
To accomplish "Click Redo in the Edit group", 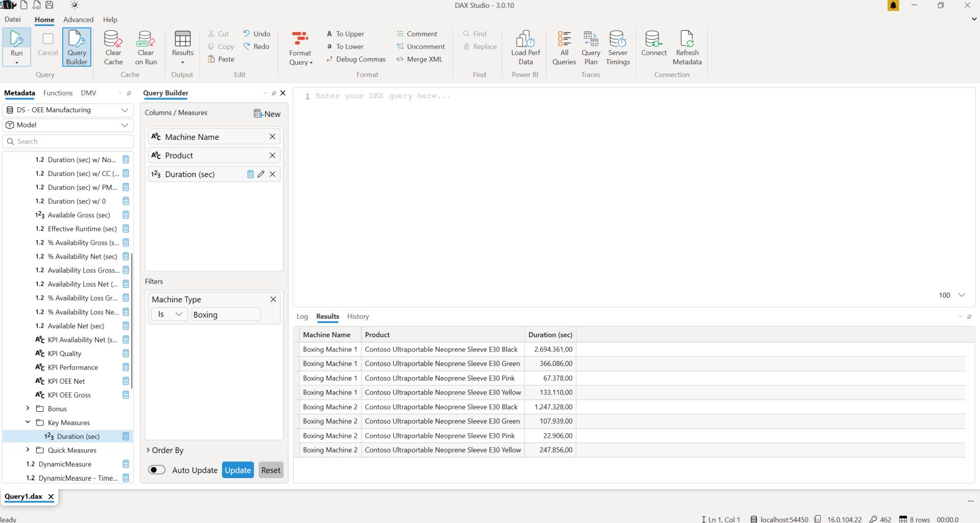I will tap(256, 46).
